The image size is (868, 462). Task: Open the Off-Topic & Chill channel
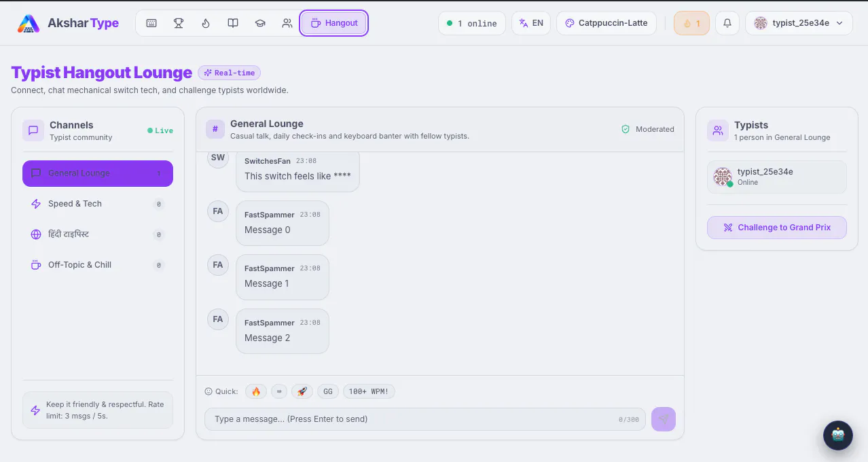click(98, 265)
